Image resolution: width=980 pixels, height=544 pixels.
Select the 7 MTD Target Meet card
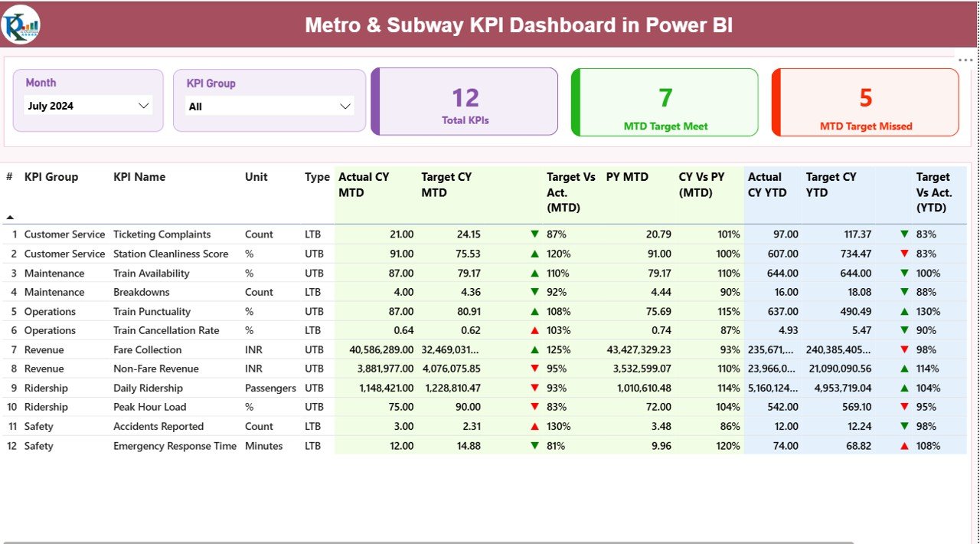pyautogui.click(x=665, y=101)
